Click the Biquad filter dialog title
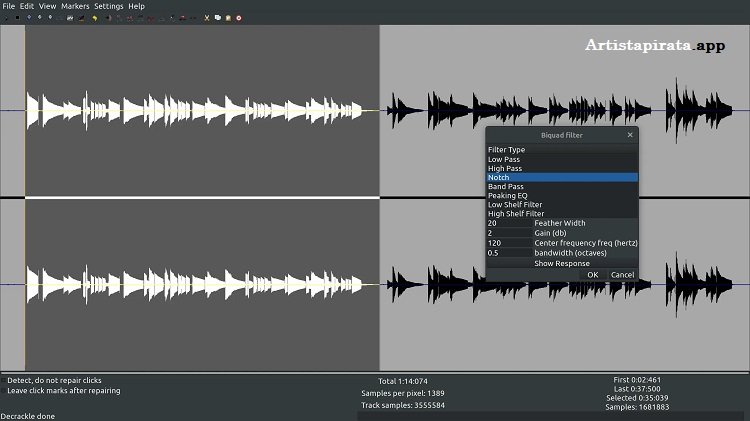 562,135
